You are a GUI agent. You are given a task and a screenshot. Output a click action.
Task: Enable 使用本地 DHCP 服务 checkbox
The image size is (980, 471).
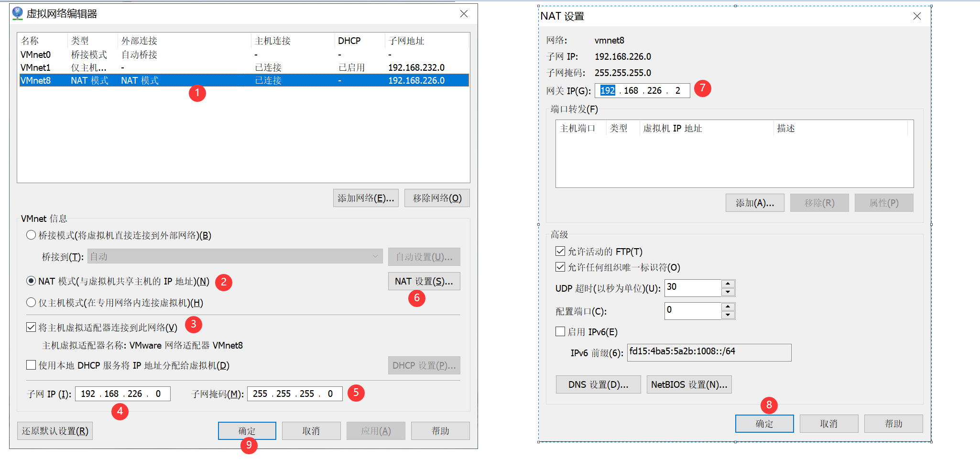tap(31, 365)
